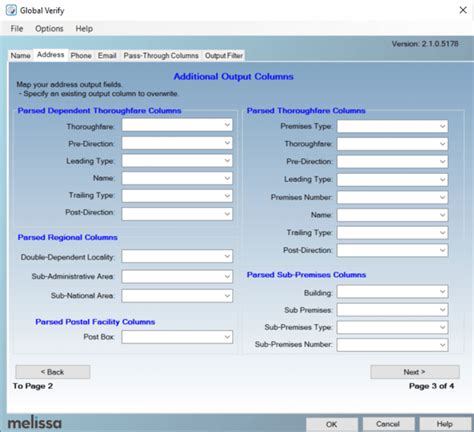474x432 pixels.
Task: Expand Dependent Name dropdown in left column
Action: [x=177, y=178]
